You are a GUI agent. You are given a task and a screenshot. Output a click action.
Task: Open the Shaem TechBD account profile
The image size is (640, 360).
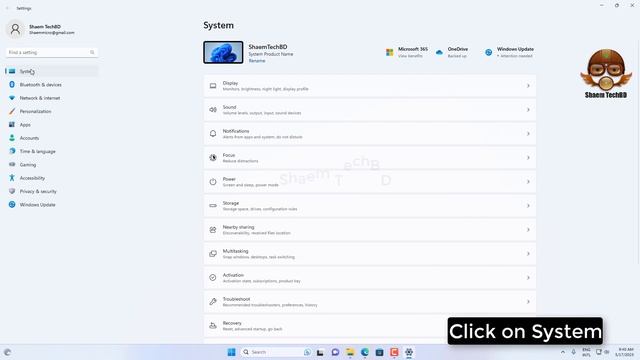click(41, 29)
